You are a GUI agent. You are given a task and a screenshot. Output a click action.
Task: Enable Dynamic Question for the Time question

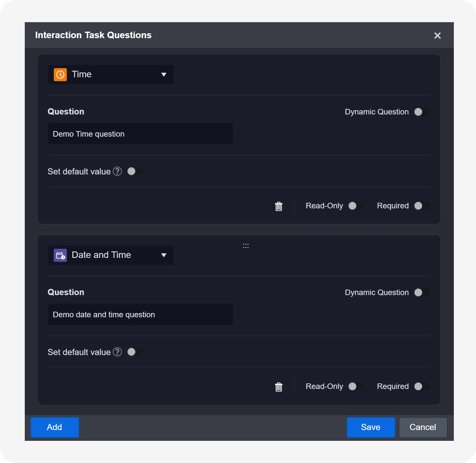pos(422,112)
